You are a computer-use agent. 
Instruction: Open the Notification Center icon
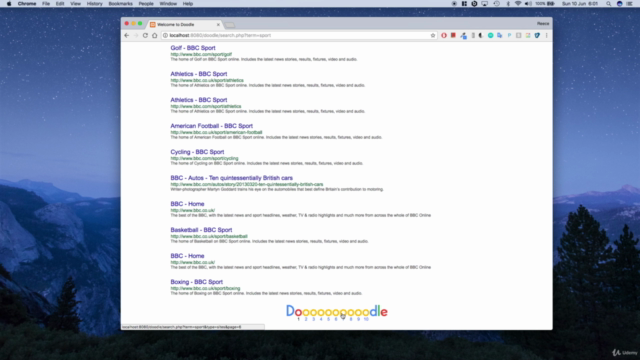(x=630, y=4)
